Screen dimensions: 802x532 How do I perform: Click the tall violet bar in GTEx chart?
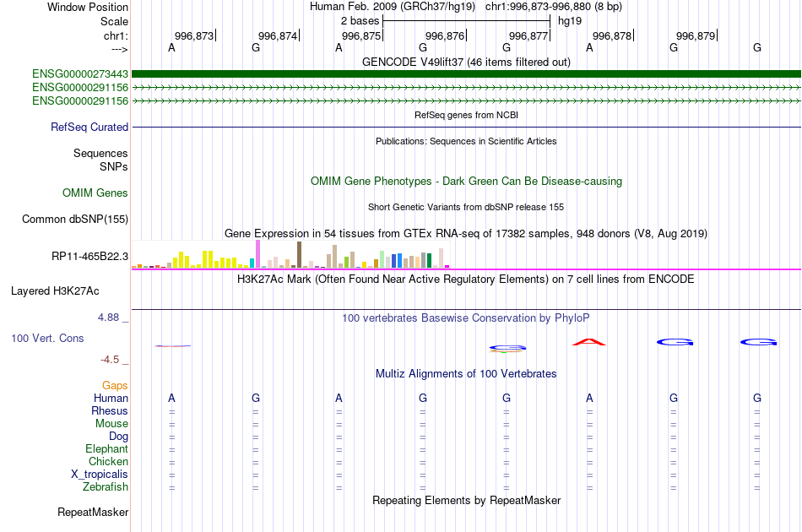pyautogui.click(x=258, y=253)
